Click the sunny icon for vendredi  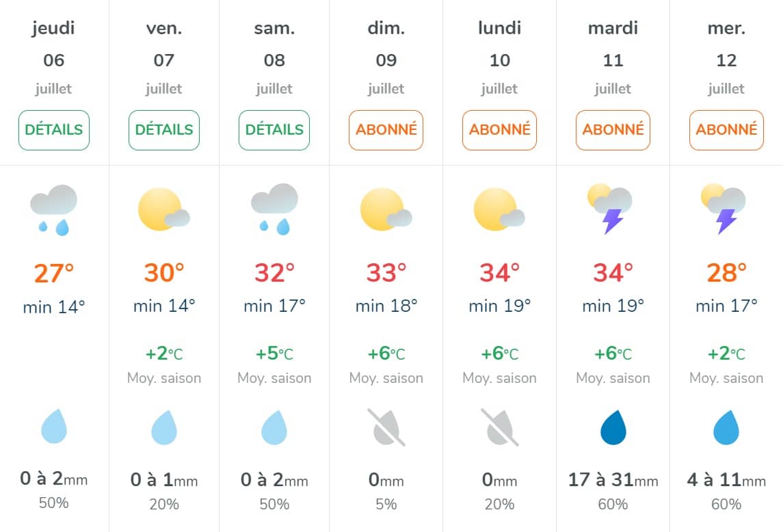pyautogui.click(x=164, y=210)
